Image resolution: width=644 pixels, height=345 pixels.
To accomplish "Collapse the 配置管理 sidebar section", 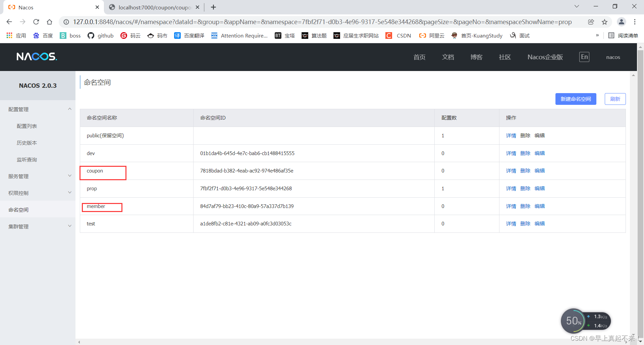I will pyautogui.click(x=38, y=109).
